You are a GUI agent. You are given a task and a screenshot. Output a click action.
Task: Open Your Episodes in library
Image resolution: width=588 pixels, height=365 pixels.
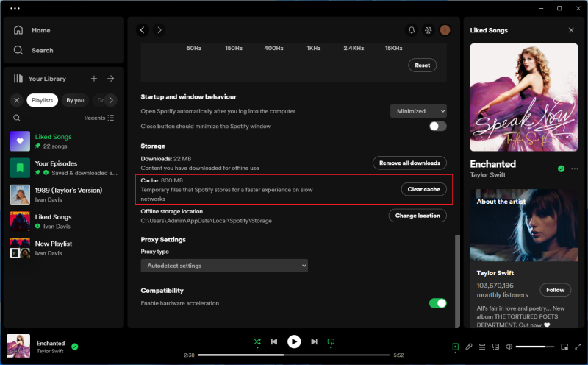[64, 168]
